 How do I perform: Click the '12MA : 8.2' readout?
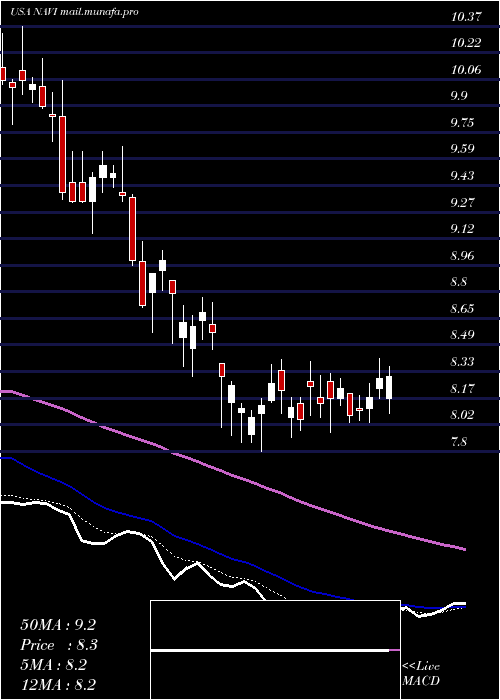58,685
